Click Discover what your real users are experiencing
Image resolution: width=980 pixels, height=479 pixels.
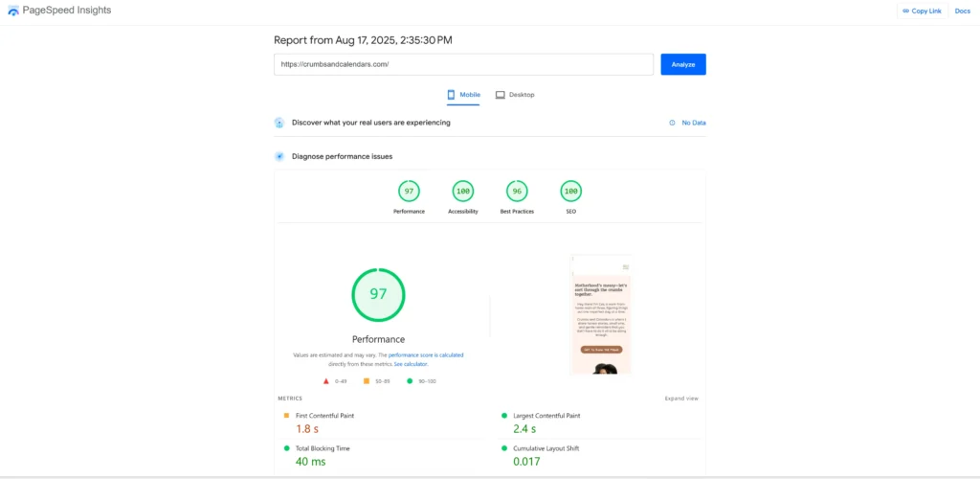click(370, 123)
